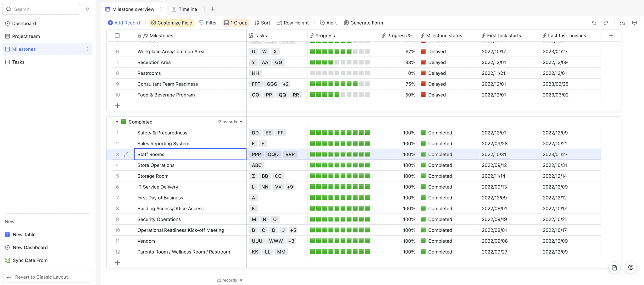Open the find-in-table search icon
The width and height of the screenshot is (644, 285).
tap(622, 23)
